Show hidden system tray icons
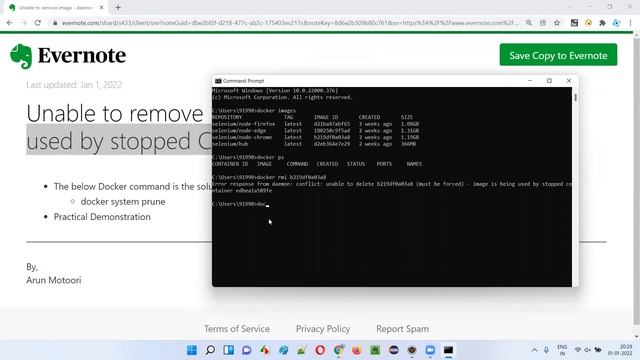The image size is (640, 360). pyautogui.click(x=534, y=350)
